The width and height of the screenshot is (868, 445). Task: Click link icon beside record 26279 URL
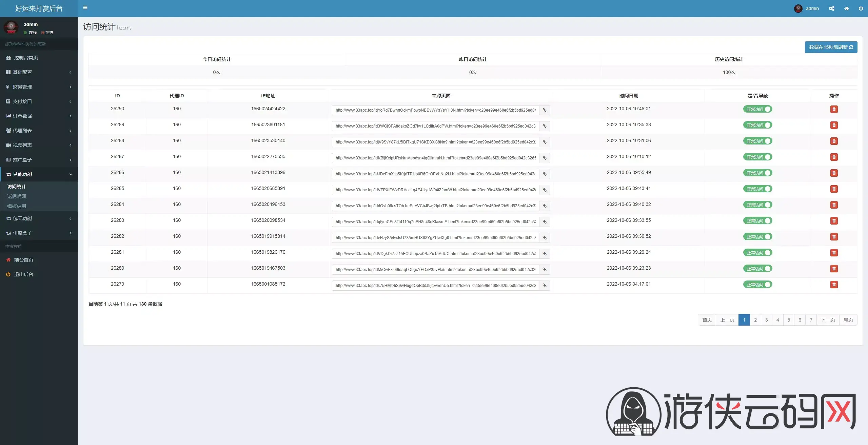point(545,286)
